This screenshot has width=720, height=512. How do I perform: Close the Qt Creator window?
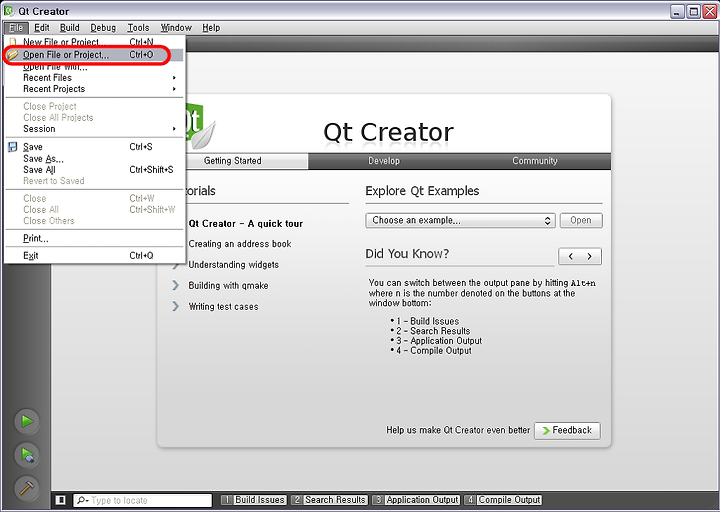click(709, 11)
